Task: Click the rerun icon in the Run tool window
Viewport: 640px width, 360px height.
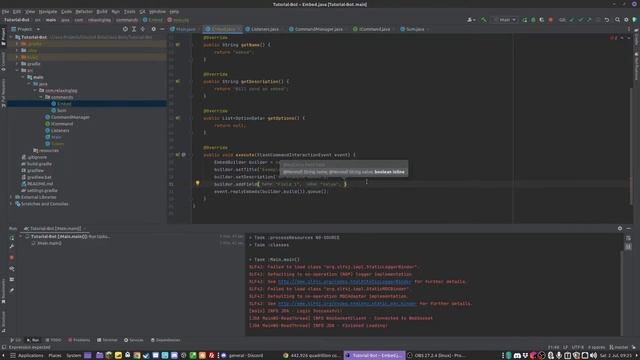Action: tap(12, 238)
